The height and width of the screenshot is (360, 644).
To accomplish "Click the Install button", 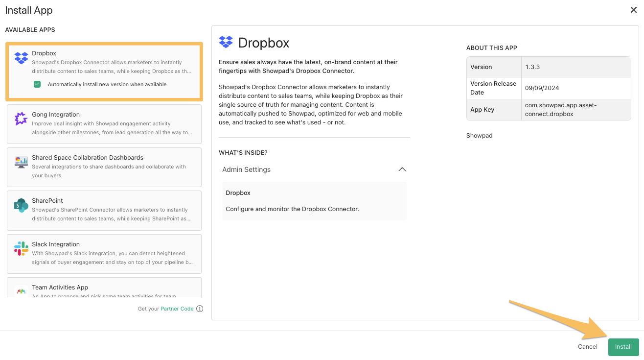I will pos(623,347).
